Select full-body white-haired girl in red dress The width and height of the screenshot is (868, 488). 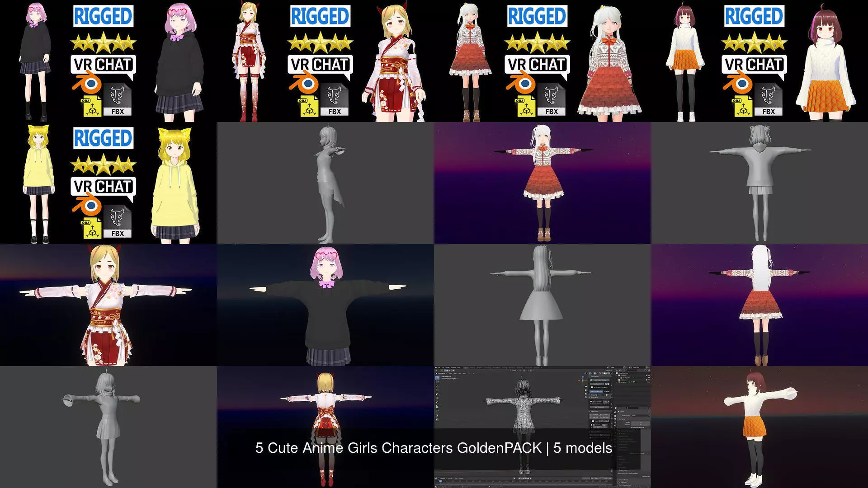tap(470, 62)
